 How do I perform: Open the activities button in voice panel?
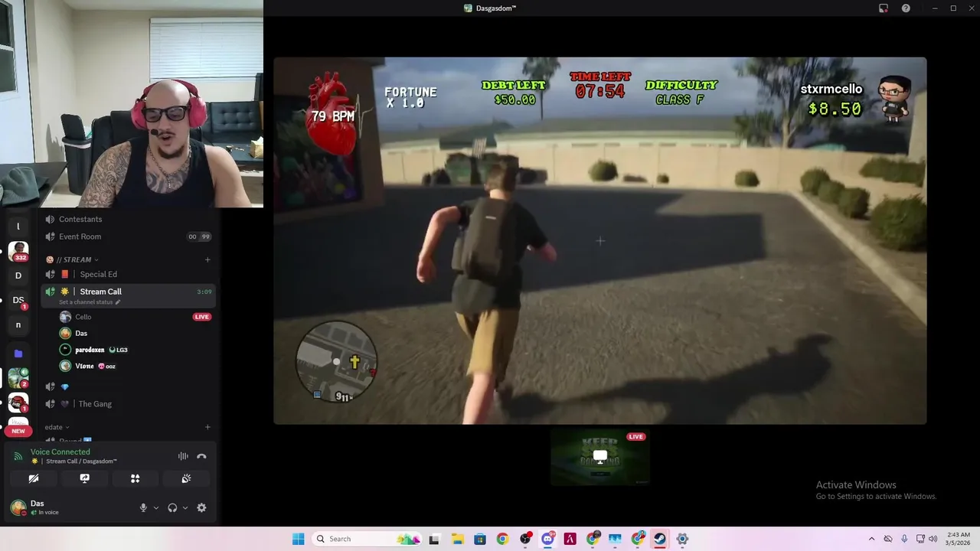tap(135, 478)
